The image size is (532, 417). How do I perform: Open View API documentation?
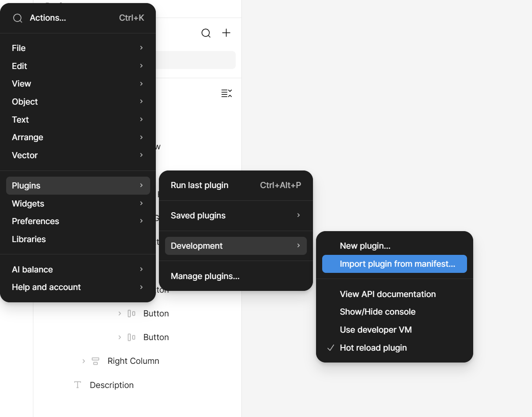coord(395,294)
